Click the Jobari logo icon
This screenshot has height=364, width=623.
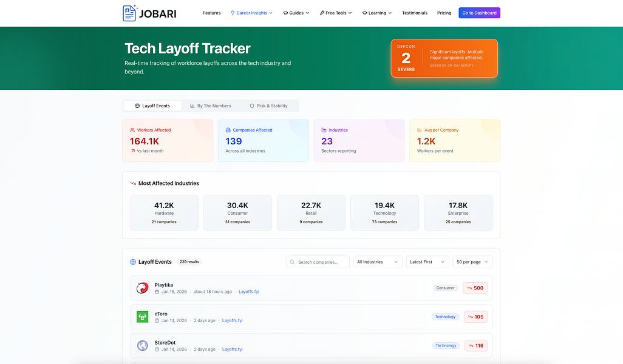point(129,12)
